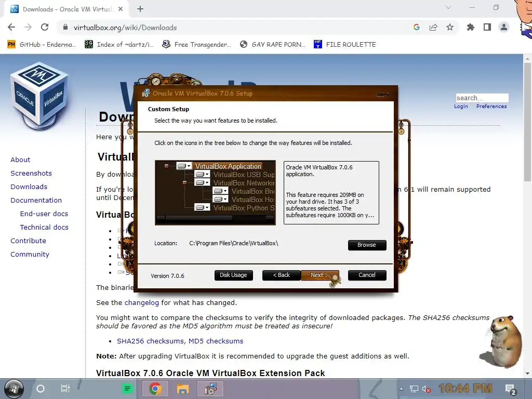Screen dimensions: 532x399
Task: Switch to the VirtualBox installer taskbar icon
Action: (x=211, y=389)
